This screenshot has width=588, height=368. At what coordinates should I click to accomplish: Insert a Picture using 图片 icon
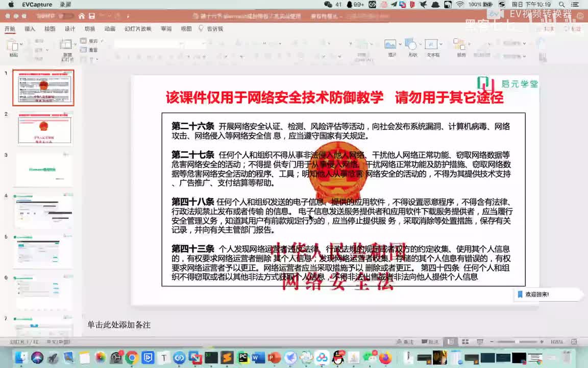pyautogui.click(x=390, y=44)
